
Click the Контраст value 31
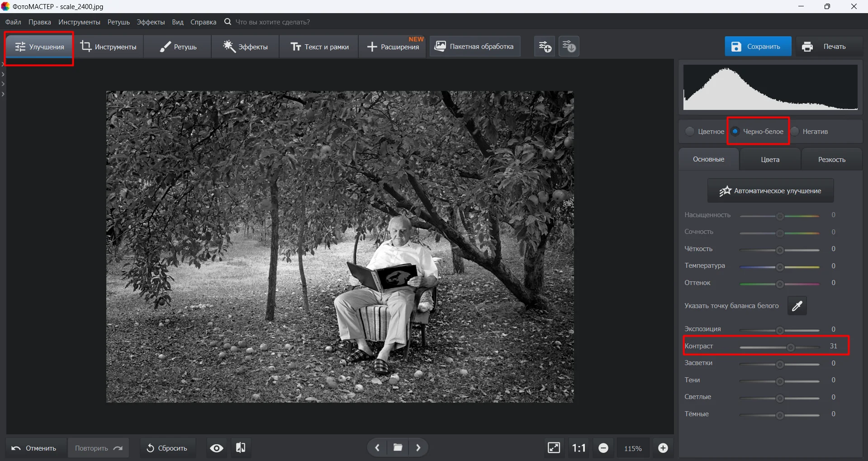click(x=833, y=346)
